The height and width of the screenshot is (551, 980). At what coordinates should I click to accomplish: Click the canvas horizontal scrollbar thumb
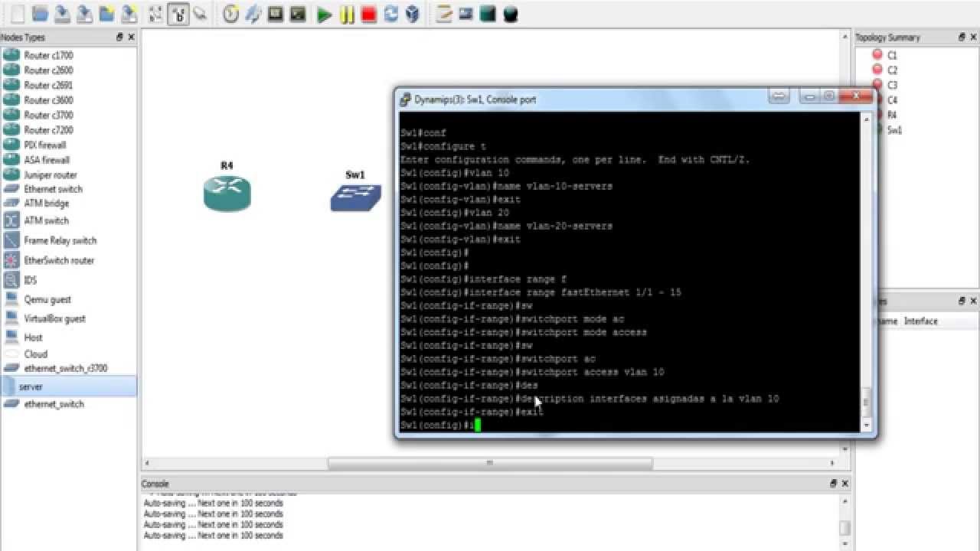(490, 463)
